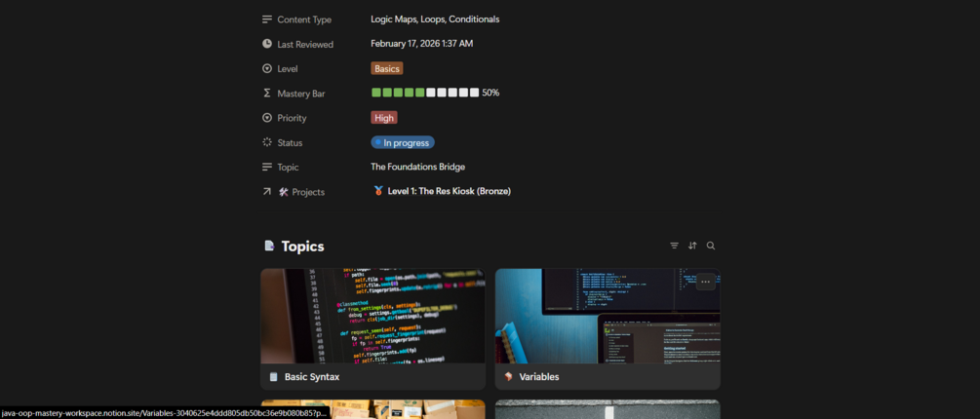Open the Topics sort icon
The width and height of the screenshot is (980, 419).
(x=692, y=246)
